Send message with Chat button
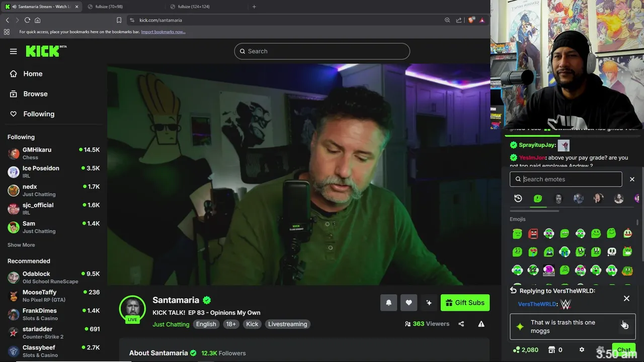 [x=624, y=350]
